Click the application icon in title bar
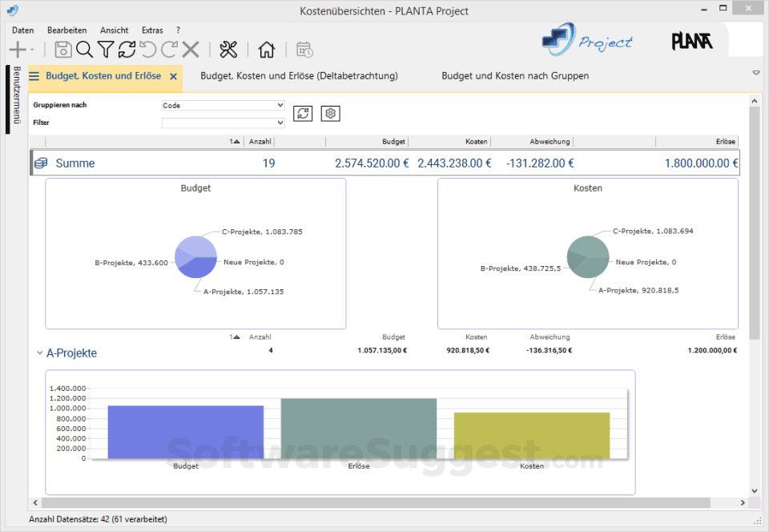769x532 pixels. click(x=13, y=10)
